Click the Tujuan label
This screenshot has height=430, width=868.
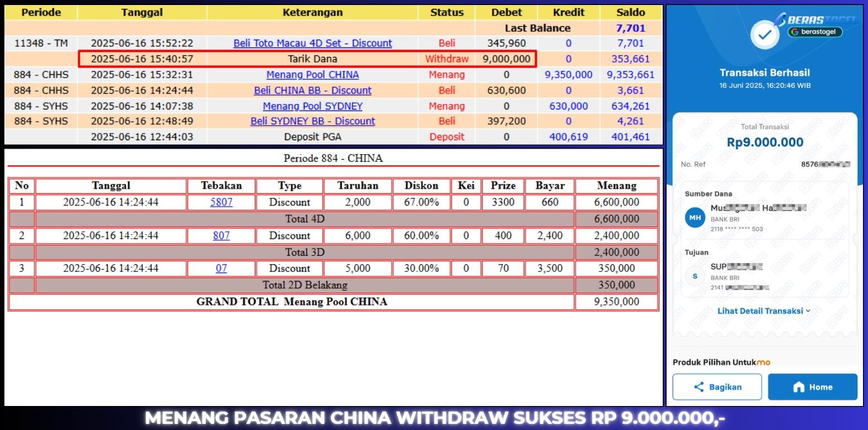[697, 252]
